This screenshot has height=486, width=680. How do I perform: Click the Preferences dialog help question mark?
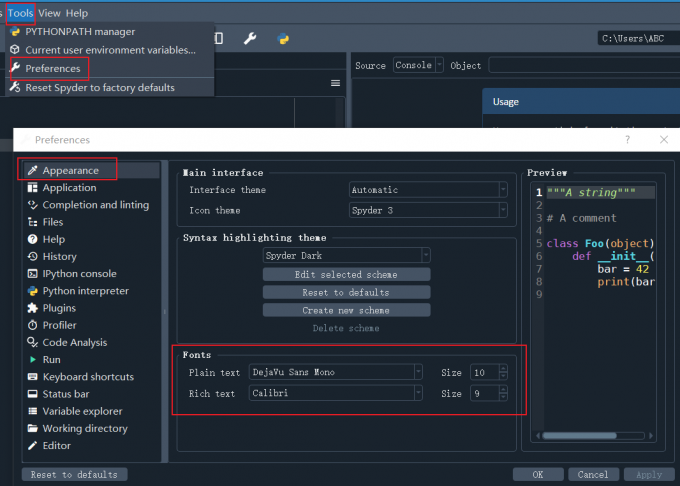(x=628, y=140)
